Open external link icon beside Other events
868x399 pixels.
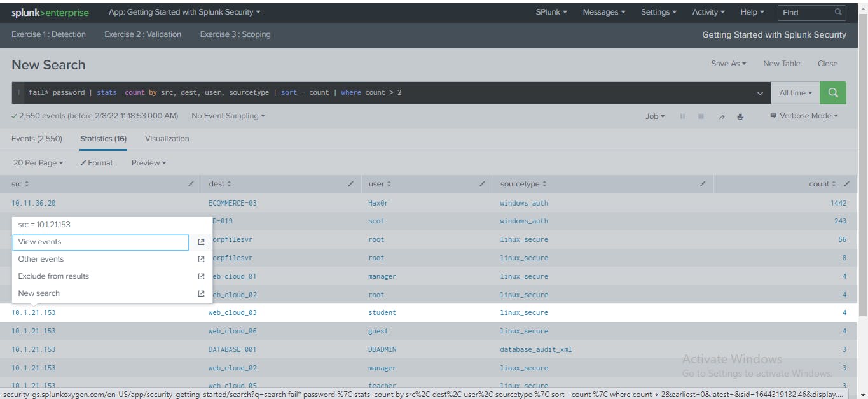[201, 260]
